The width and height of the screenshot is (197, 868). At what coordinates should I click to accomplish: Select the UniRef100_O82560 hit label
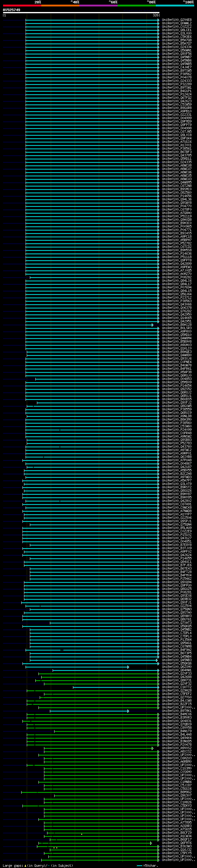tap(177, 193)
